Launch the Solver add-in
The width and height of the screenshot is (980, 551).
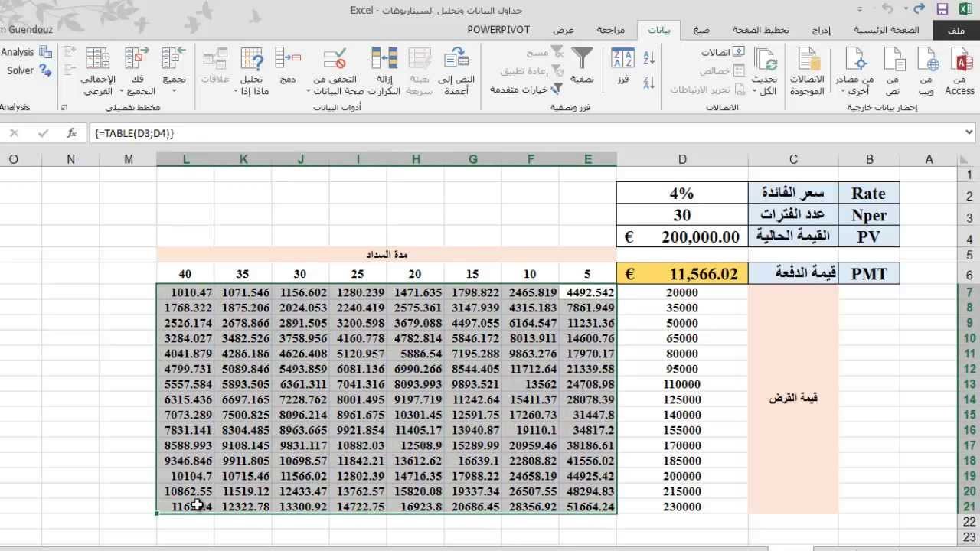[28, 70]
